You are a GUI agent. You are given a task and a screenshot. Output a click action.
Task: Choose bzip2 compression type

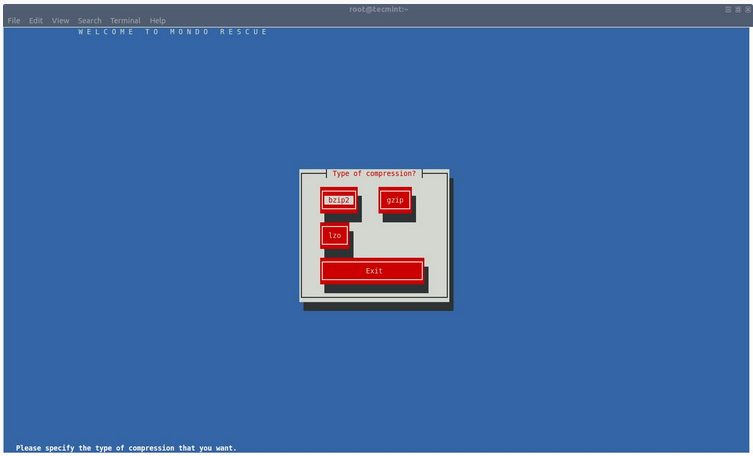tap(339, 200)
